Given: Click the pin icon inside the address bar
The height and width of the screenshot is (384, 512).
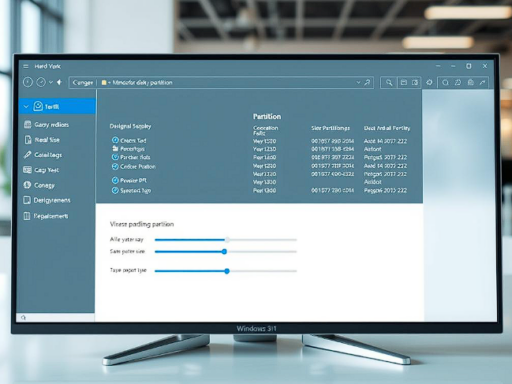Looking at the screenshot, I should (x=367, y=82).
